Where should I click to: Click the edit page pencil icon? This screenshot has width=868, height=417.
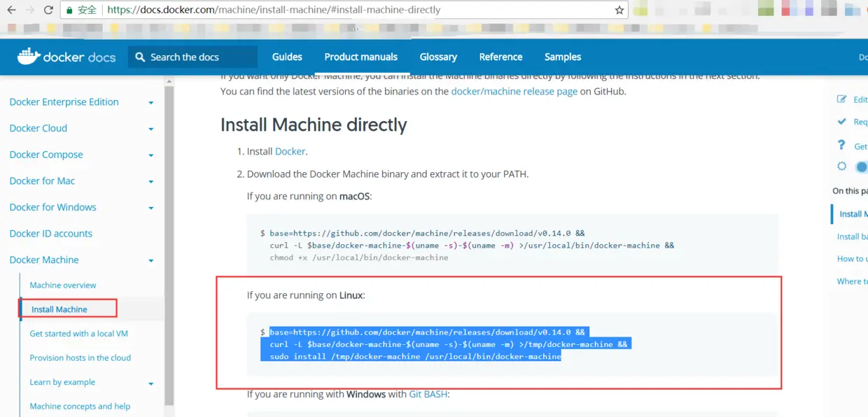click(x=842, y=99)
